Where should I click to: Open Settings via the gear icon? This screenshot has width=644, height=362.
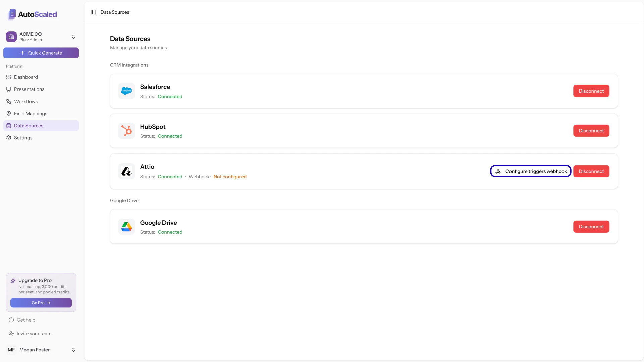[x=9, y=138]
